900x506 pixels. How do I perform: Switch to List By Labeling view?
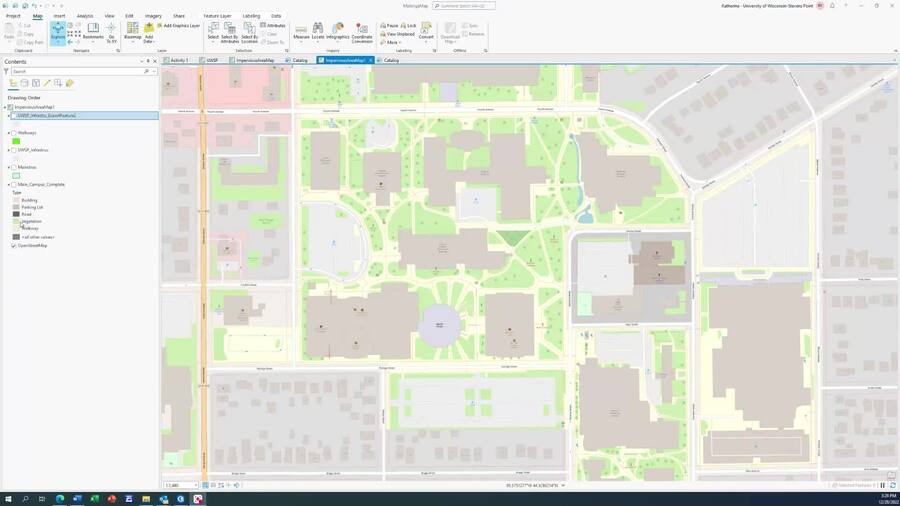(x=69, y=83)
